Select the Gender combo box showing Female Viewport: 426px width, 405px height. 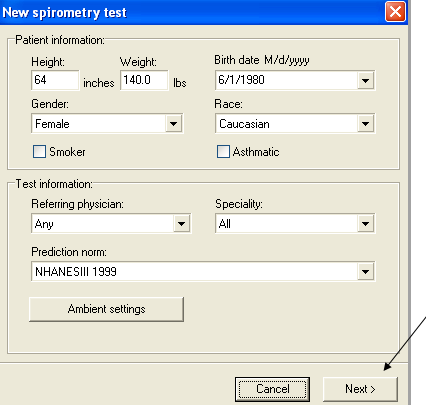[x=107, y=124]
